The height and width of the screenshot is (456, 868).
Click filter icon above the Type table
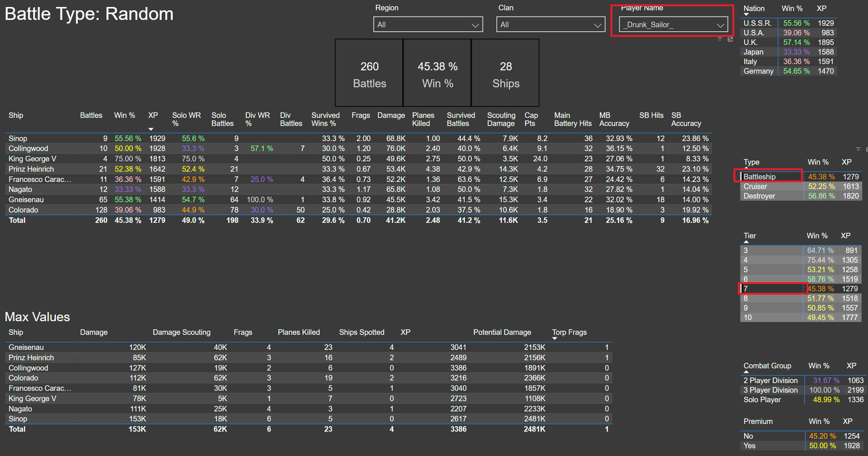(858, 149)
